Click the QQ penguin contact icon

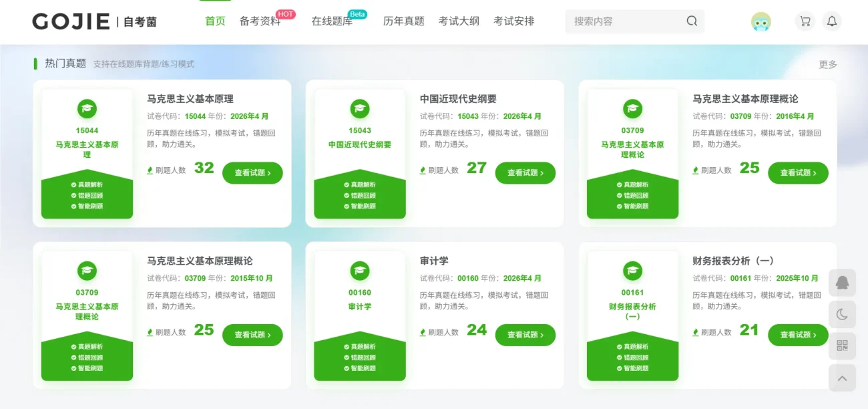pyautogui.click(x=842, y=283)
